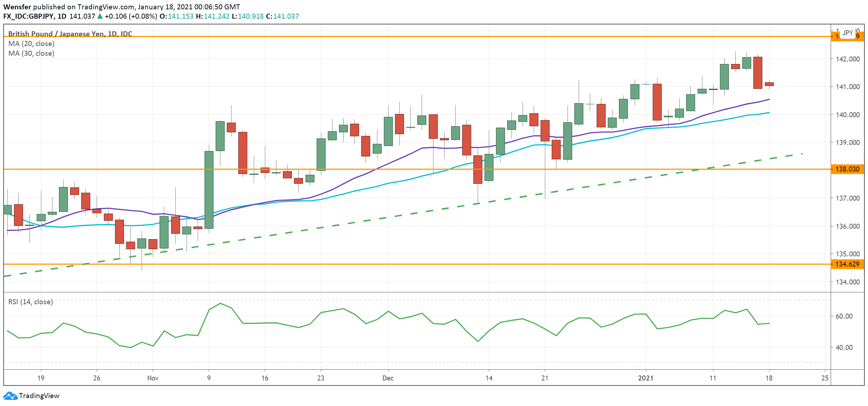
Task: Click the orange 134.629 price label
Action: (x=847, y=264)
